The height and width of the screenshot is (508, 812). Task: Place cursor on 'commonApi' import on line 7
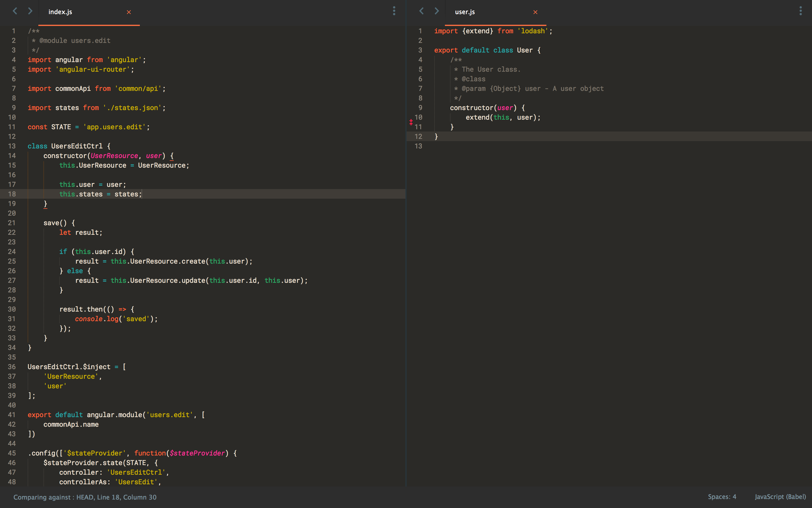click(73, 89)
